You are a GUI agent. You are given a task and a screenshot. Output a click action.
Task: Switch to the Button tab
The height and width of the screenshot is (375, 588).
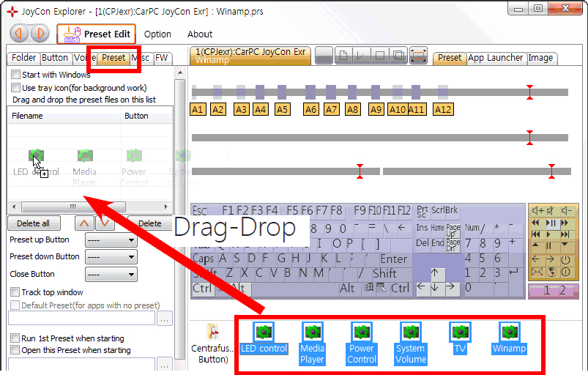(55, 58)
